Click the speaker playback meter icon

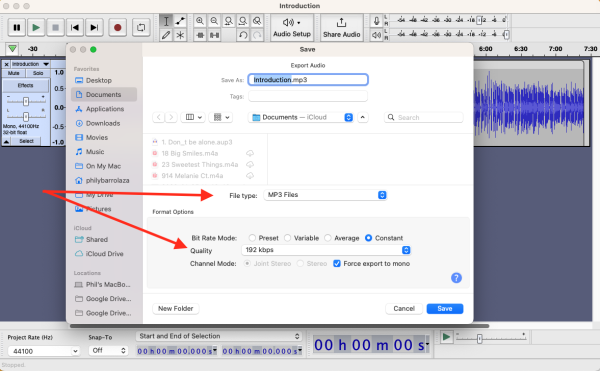[x=377, y=35]
